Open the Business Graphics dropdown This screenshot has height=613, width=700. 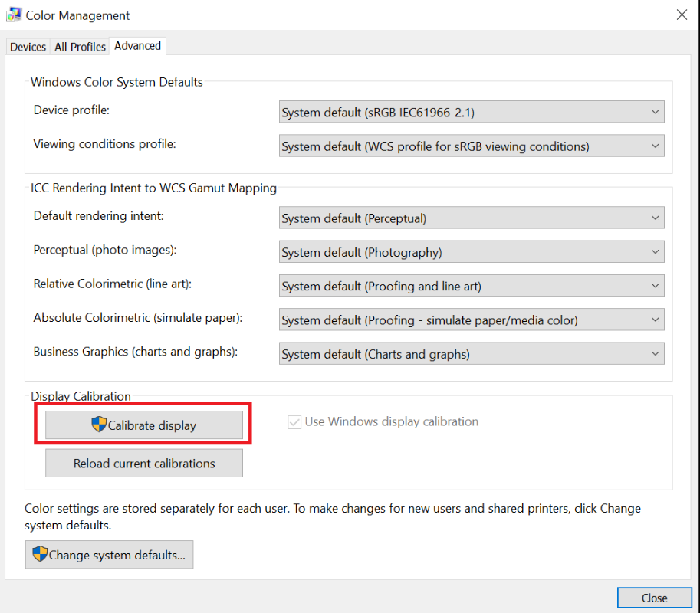472,353
